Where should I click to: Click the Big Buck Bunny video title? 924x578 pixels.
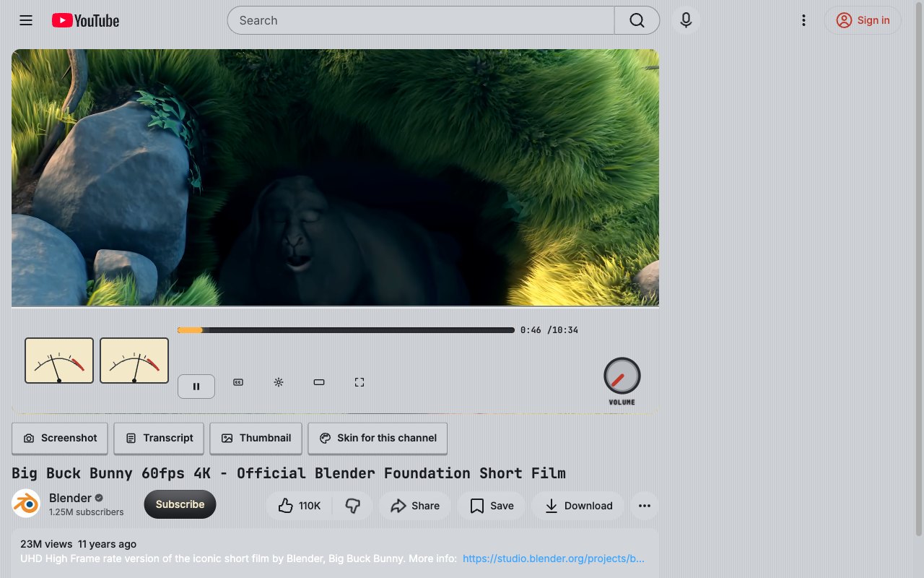[x=289, y=473]
